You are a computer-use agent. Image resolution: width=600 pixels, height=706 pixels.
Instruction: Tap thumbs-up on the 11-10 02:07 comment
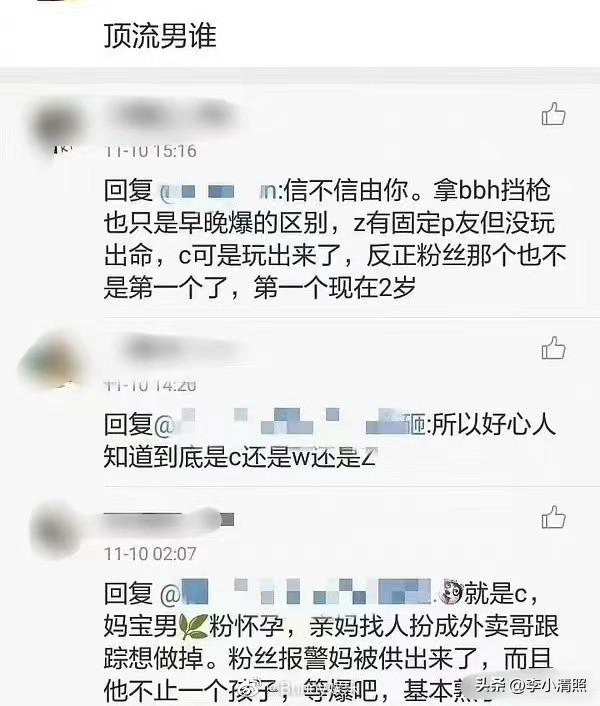click(553, 517)
